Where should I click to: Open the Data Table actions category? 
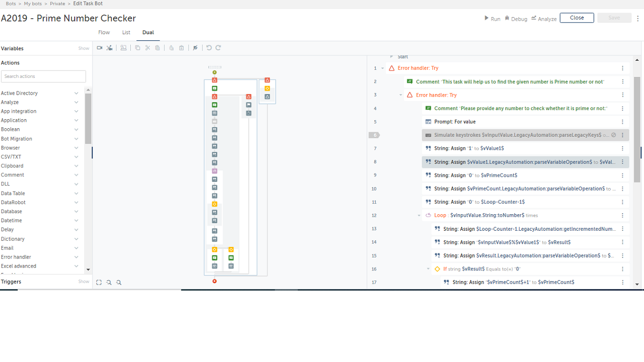pyautogui.click(x=40, y=194)
